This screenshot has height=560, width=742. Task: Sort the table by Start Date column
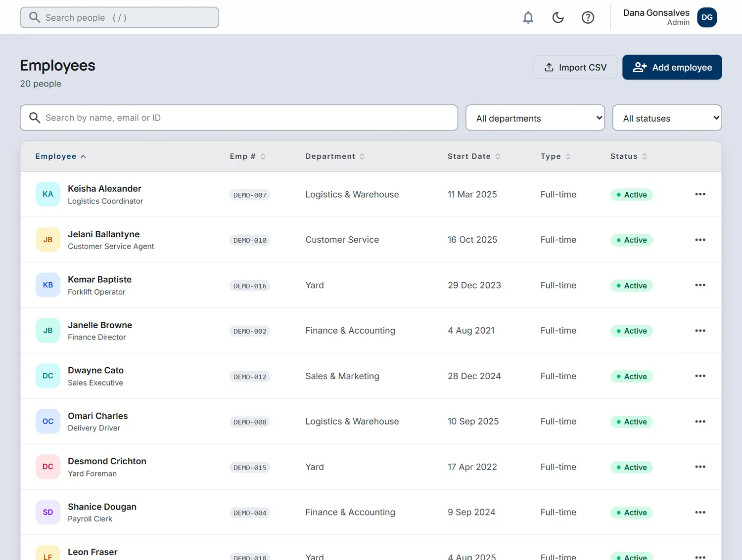click(x=474, y=156)
